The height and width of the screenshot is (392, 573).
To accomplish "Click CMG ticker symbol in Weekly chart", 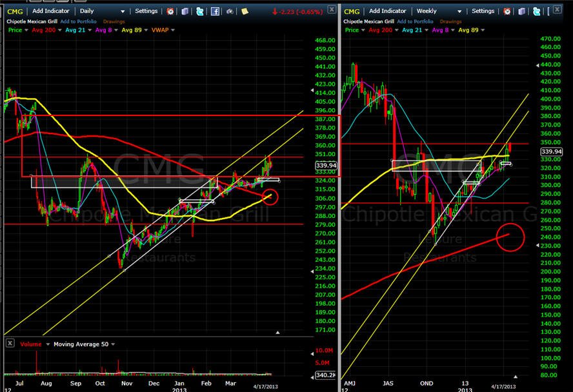I will coord(352,12).
